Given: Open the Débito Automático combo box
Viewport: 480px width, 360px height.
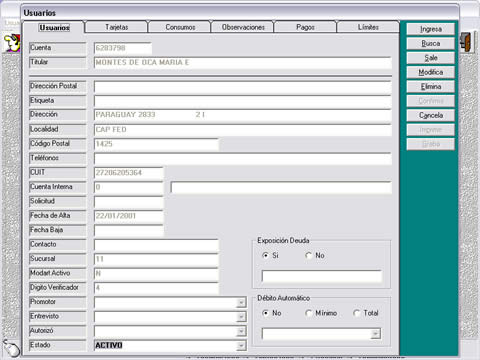Looking at the screenshot, I should [376, 334].
